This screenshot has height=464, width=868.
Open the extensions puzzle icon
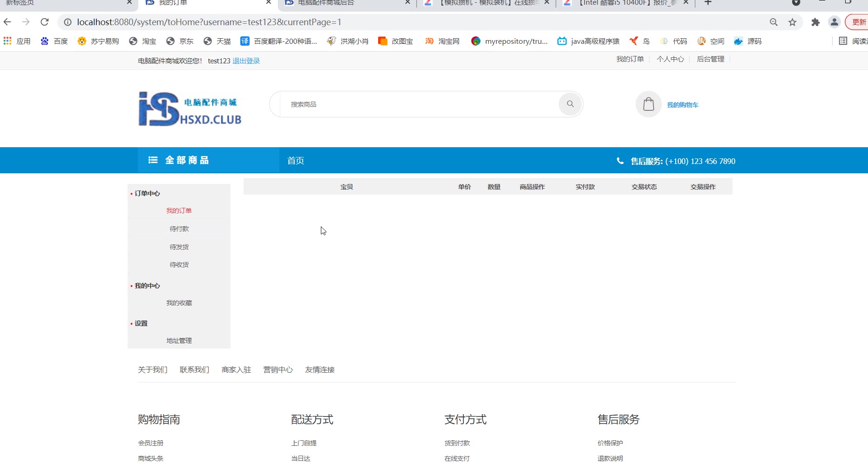click(x=815, y=22)
